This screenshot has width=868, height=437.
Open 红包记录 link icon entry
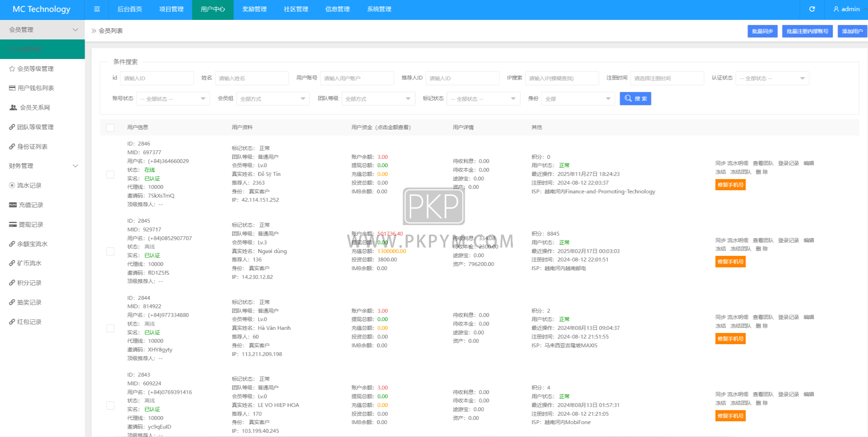(x=12, y=322)
